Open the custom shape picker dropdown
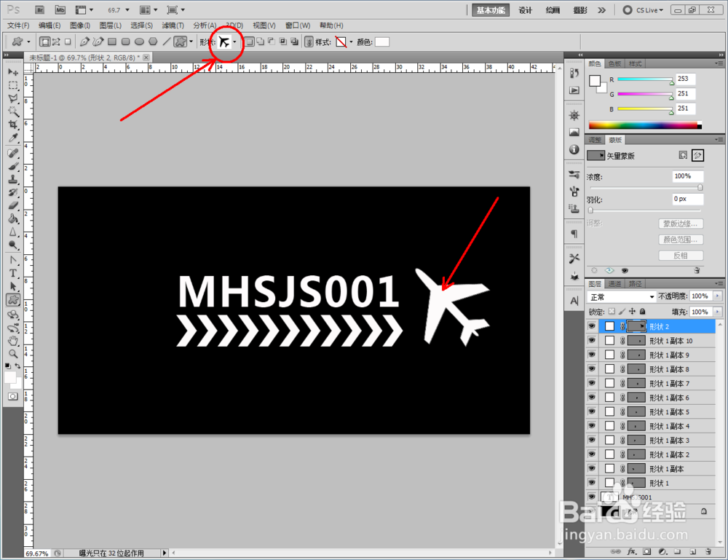The height and width of the screenshot is (560, 728). click(x=234, y=42)
